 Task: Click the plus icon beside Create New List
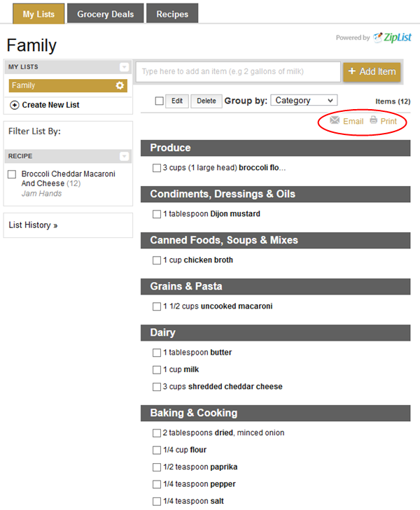[x=14, y=105]
